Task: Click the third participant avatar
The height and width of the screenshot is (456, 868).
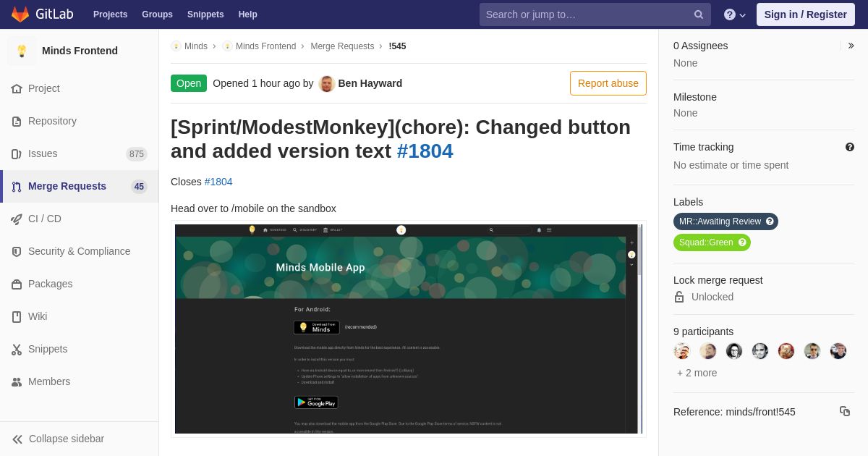Action: coord(734,351)
